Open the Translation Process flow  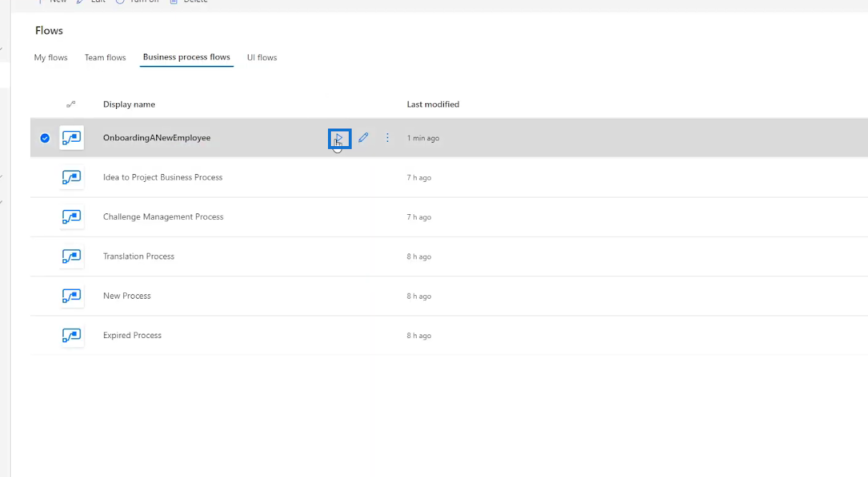pyautogui.click(x=139, y=256)
